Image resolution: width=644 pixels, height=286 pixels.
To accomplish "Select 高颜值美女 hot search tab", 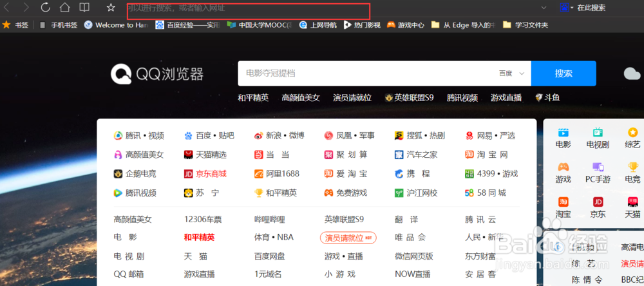I will point(301,98).
